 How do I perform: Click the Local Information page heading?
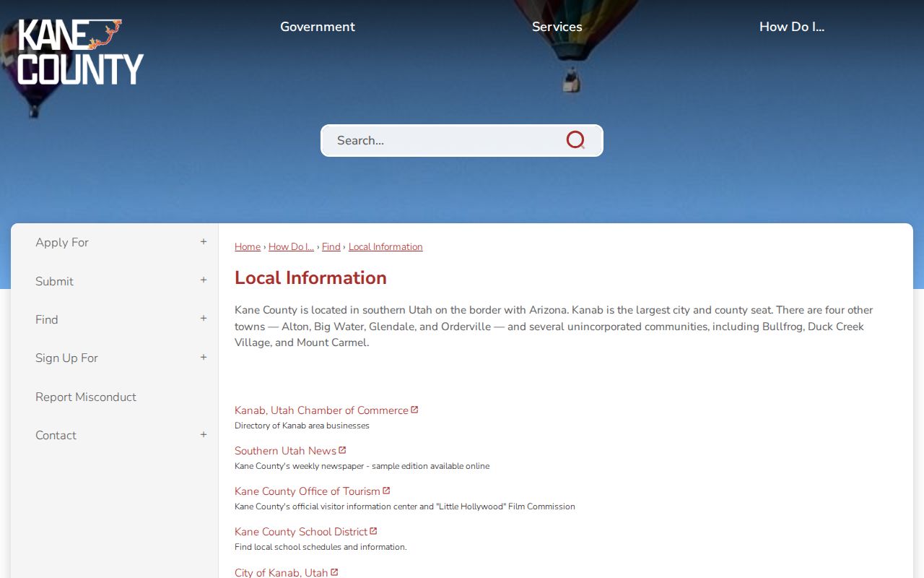(310, 278)
